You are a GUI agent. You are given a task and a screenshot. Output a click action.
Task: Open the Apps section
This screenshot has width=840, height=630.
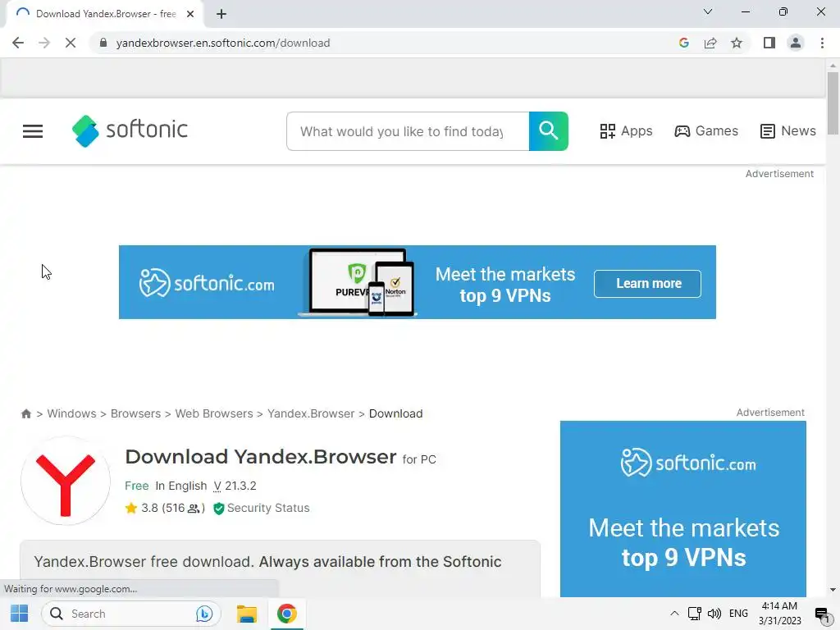626,131
